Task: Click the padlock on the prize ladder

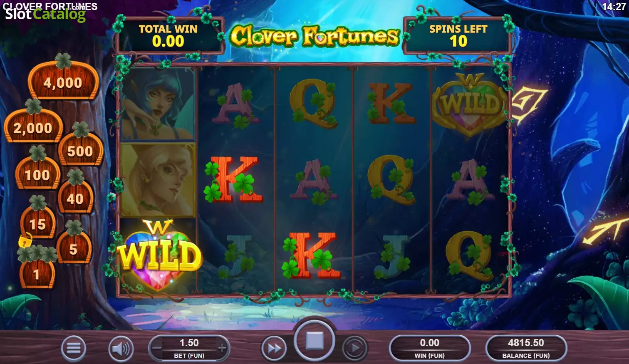Action: coord(25,241)
